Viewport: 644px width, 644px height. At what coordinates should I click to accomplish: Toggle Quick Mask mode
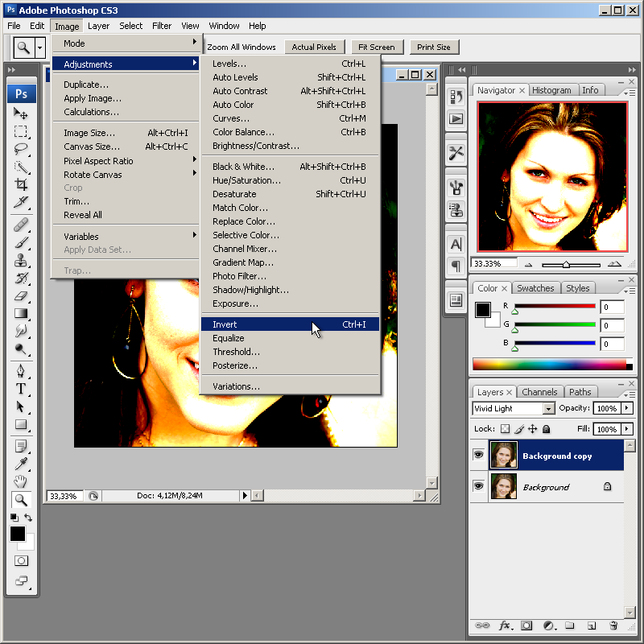tap(21, 560)
